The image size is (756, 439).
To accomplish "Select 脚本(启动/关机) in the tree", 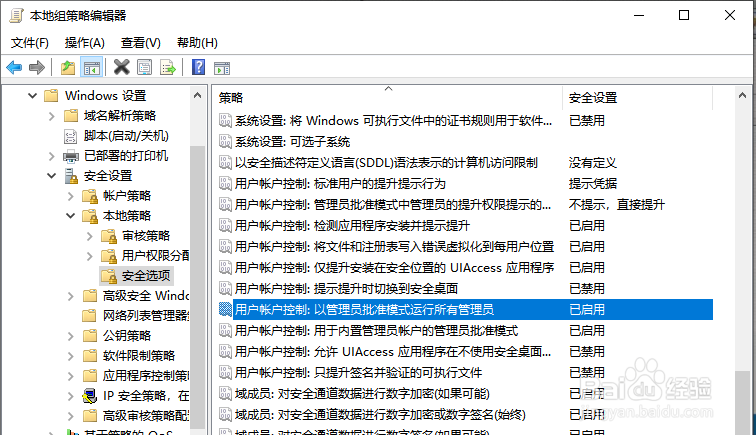I will (x=126, y=136).
